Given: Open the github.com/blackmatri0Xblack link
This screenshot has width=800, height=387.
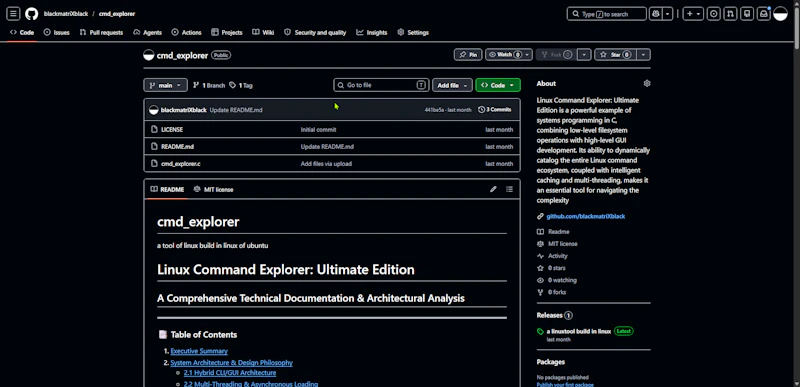Looking at the screenshot, I should 586,217.
